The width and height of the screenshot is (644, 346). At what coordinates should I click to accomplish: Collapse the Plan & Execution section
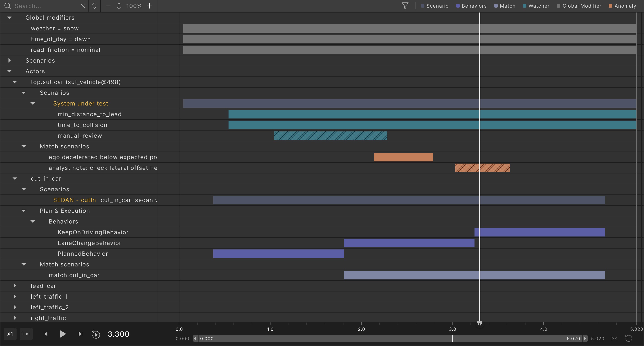tap(24, 211)
